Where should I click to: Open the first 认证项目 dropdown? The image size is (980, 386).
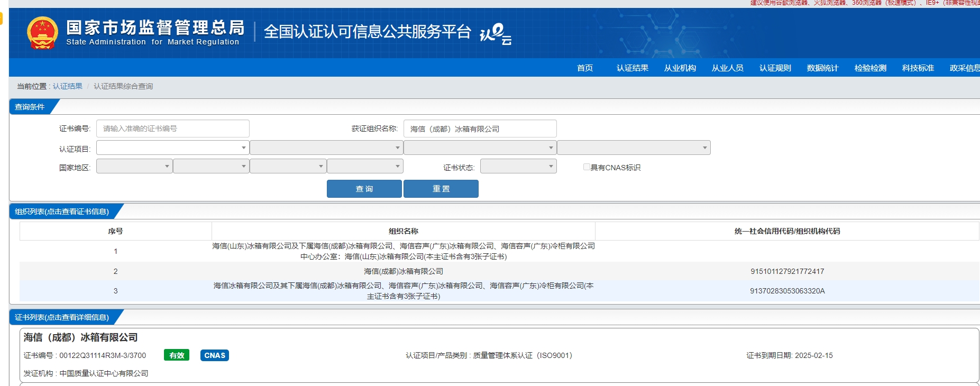pos(173,148)
